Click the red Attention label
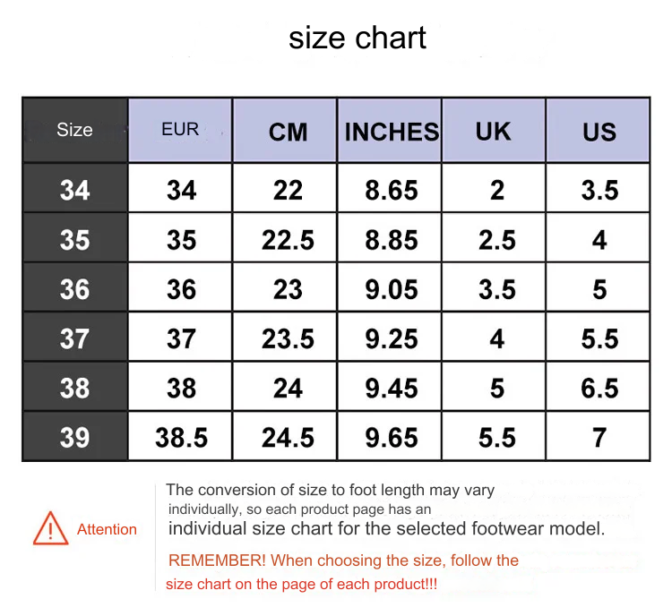This screenshot has height=616, width=672. (107, 529)
